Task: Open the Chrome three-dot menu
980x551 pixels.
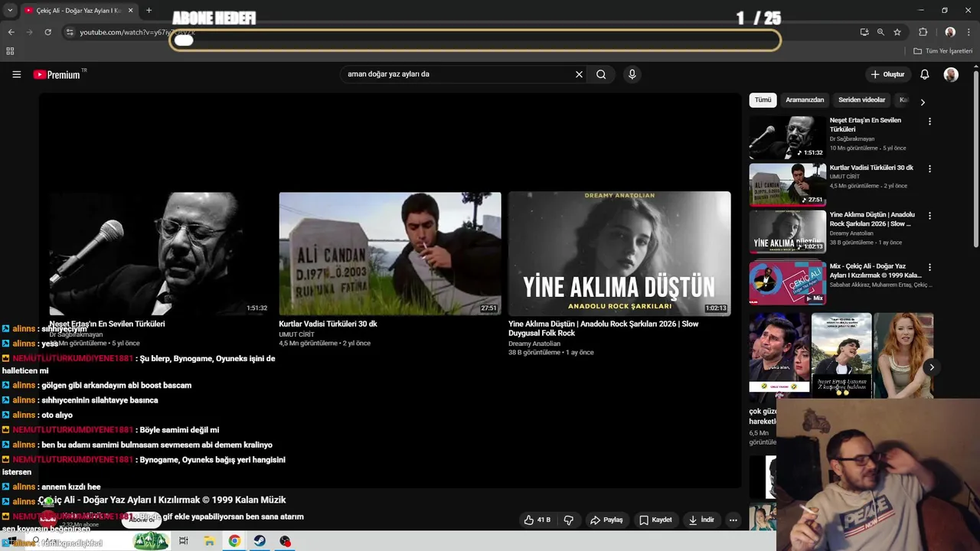Action: (x=969, y=32)
